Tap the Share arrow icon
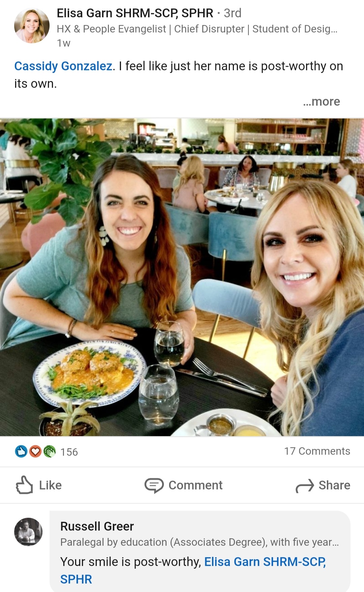364x592 pixels. coord(305,486)
